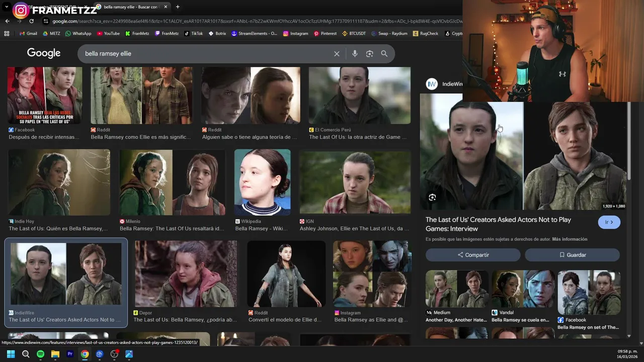Open the BTCUSDT bookmark

tap(354, 34)
